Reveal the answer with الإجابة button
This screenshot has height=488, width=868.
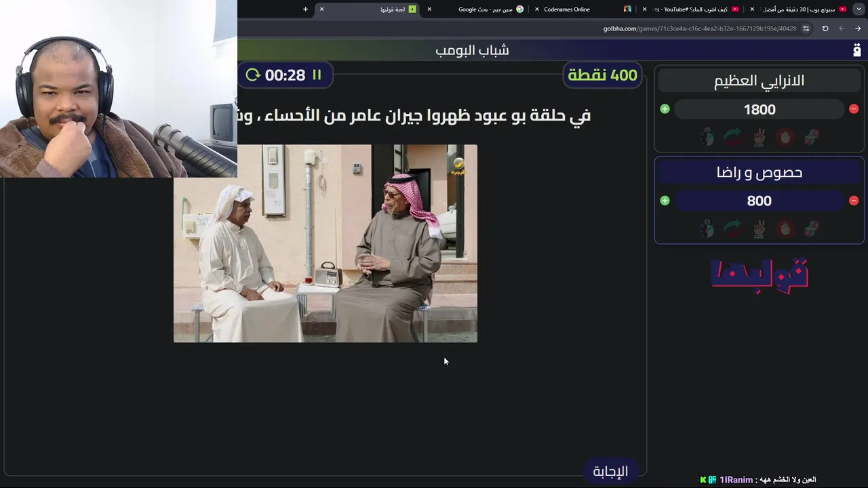click(x=610, y=471)
